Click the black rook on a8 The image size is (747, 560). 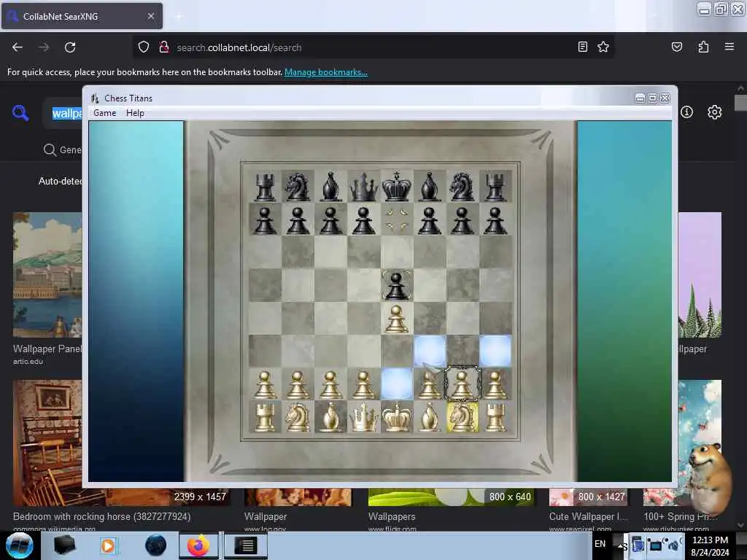click(x=265, y=187)
